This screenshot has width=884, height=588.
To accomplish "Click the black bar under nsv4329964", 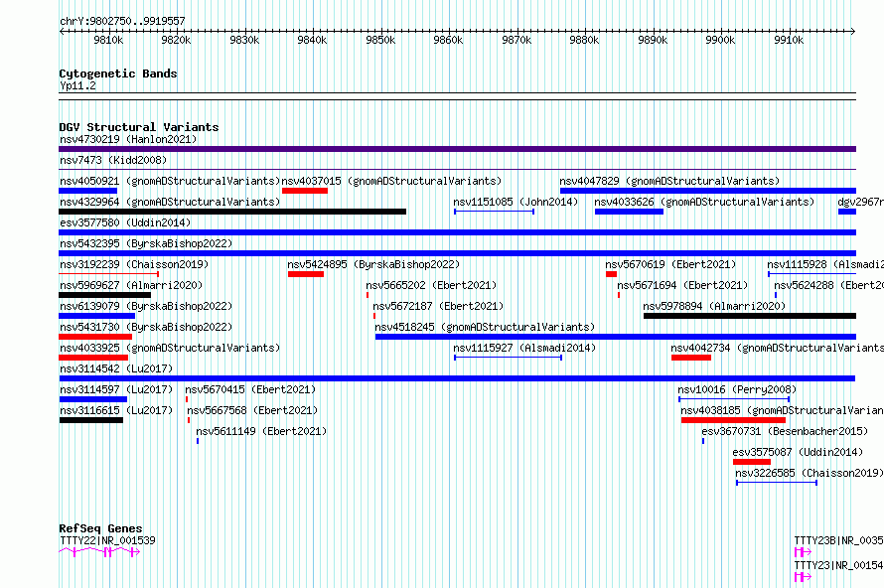I will tap(232, 212).
